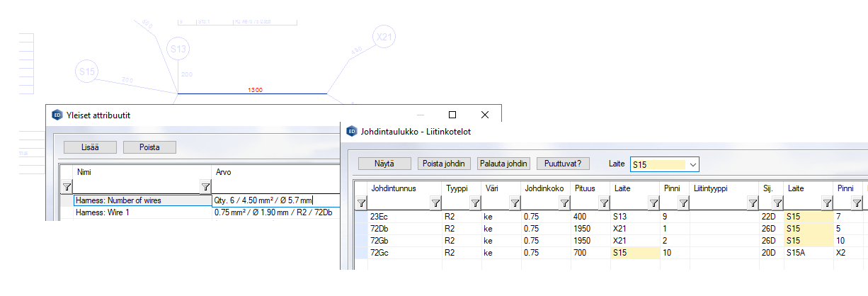Click the Palauta johdin button
This screenshot has width=868, height=296.
click(x=503, y=164)
